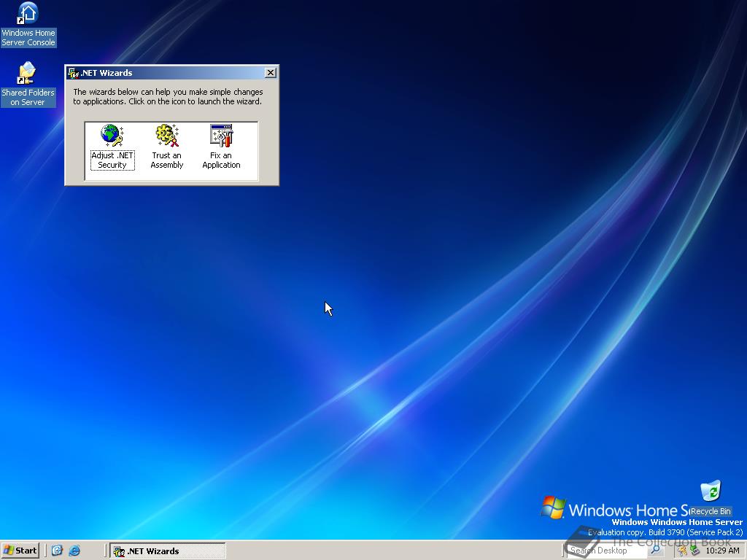Click the .NET Wizards title bar icon
Viewport: 747px width, 560px height.
(x=74, y=73)
